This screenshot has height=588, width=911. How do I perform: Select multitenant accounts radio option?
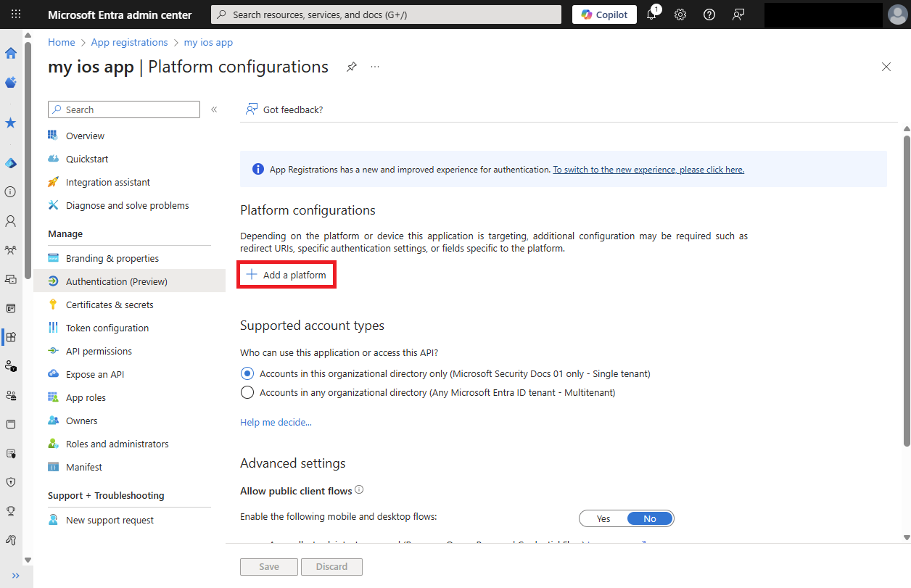[x=247, y=393]
